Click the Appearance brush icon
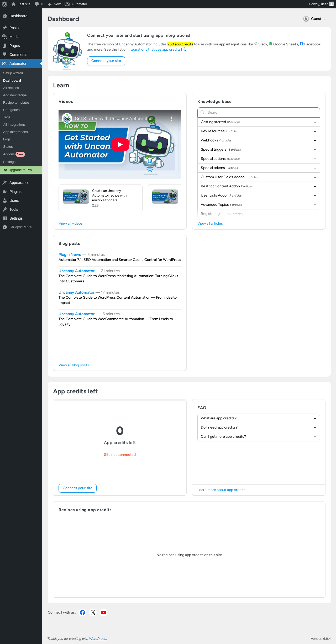The height and width of the screenshot is (644, 336). 5,183
